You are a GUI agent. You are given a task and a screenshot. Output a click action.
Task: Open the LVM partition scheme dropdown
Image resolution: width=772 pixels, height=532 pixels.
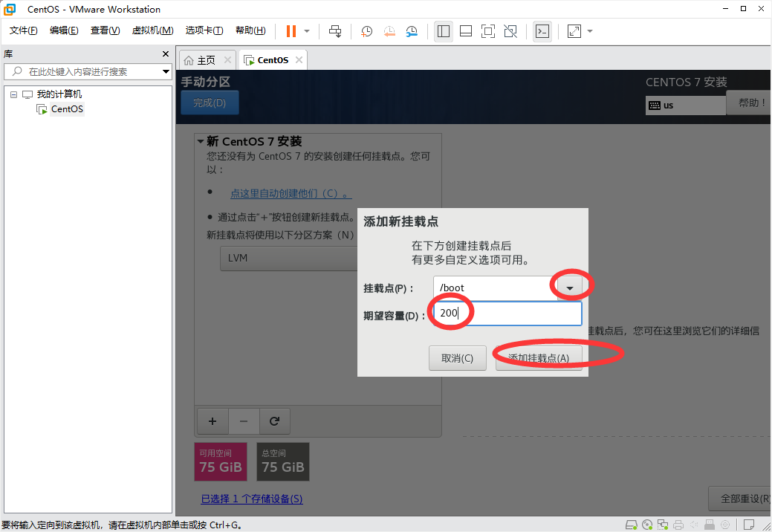288,259
